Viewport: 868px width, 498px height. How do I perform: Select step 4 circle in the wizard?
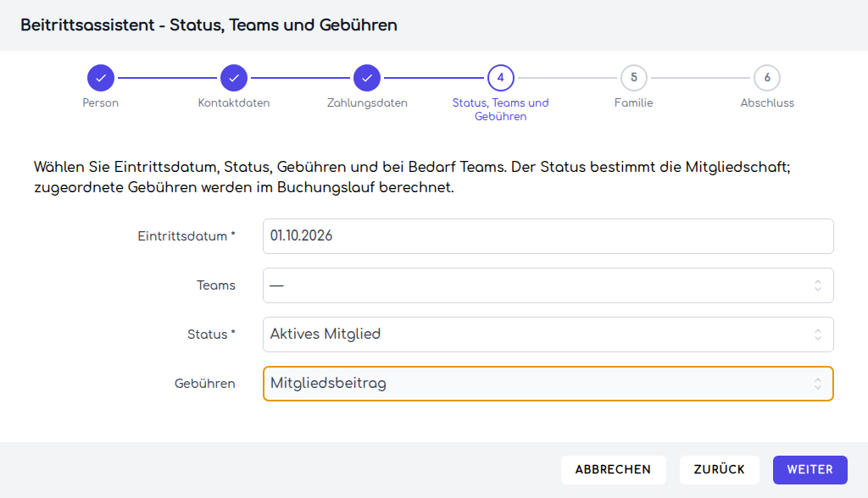[500, 78]
